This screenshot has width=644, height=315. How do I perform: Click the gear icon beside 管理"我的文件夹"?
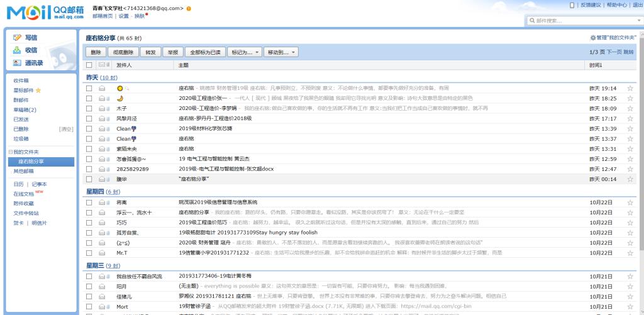592,38
